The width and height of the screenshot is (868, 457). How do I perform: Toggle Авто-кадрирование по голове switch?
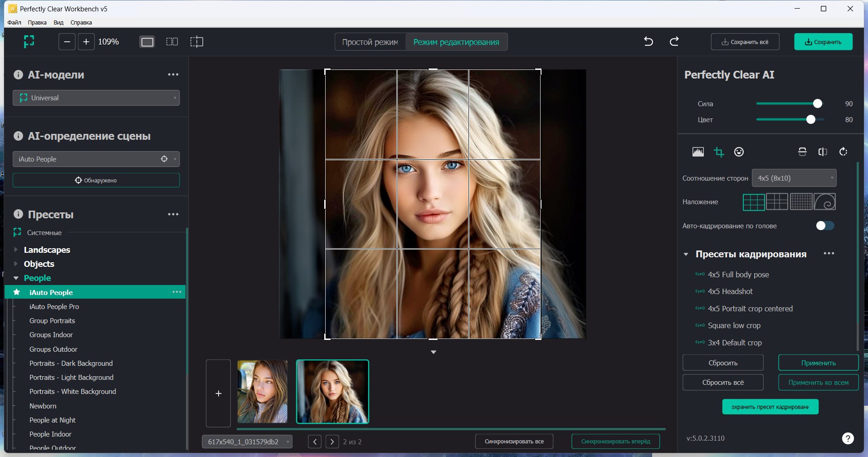pos(825,226)
